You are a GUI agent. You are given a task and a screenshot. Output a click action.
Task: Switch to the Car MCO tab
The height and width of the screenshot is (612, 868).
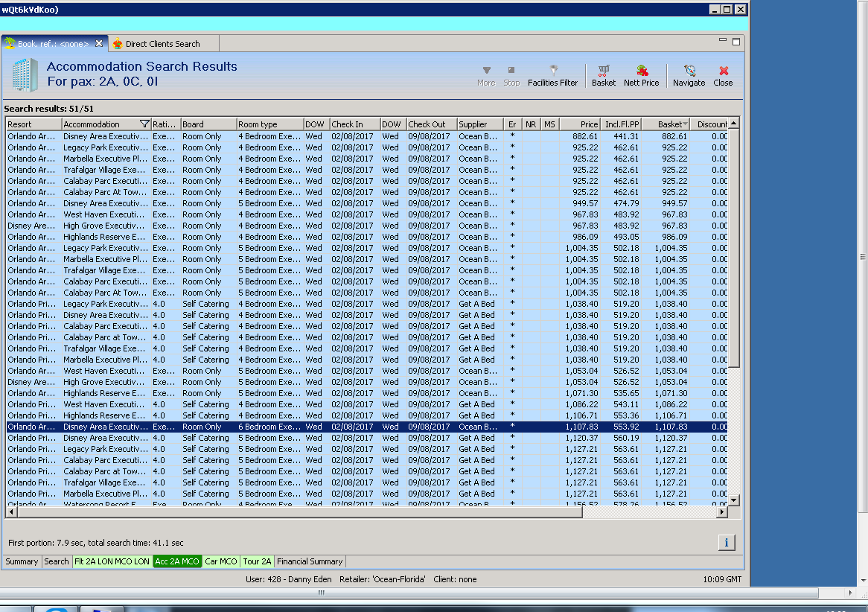[x=221, y=561]
